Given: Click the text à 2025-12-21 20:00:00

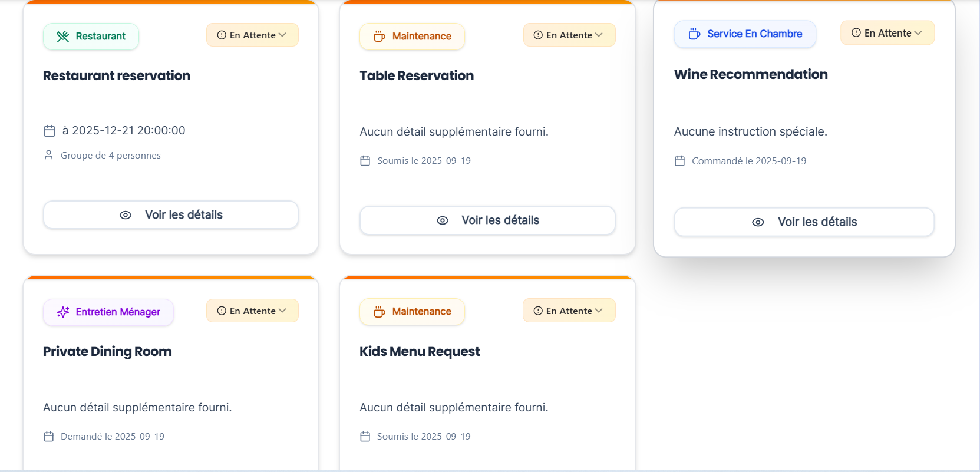Looking at the screenshot, I should 124,131.
